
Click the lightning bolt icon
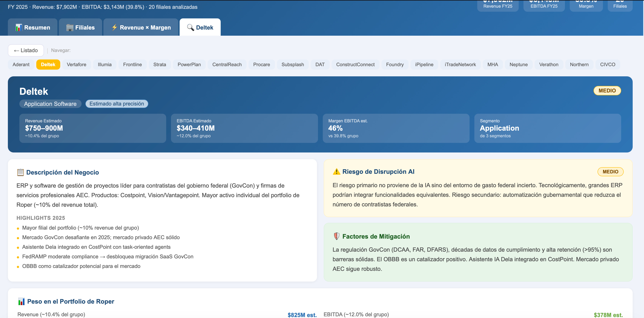115,27
